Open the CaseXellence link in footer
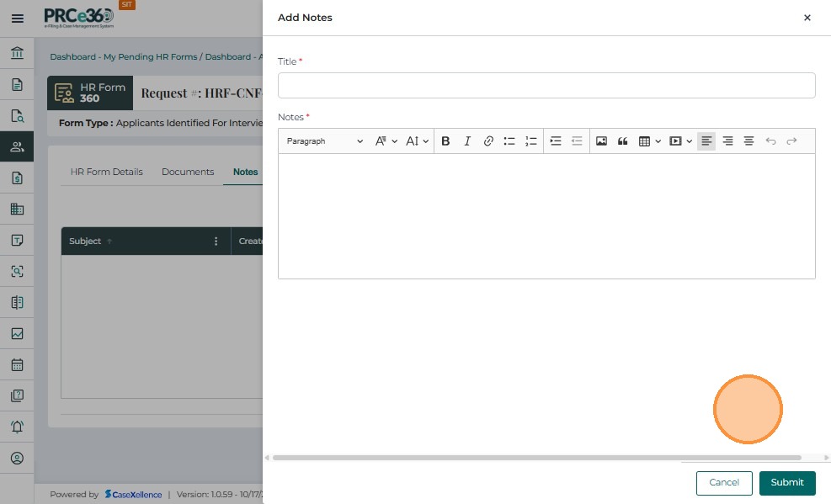This screenshot has height=504, width=831. (x=134, y=495)
